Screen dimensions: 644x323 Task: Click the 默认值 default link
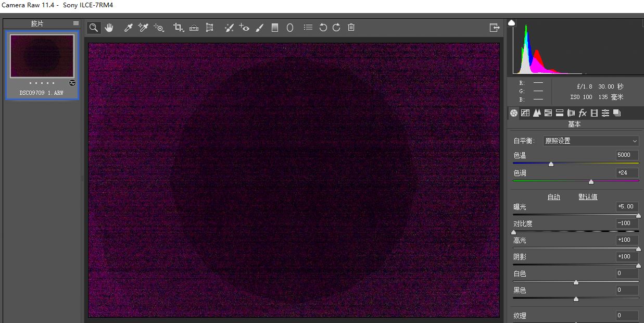point(588,197)
